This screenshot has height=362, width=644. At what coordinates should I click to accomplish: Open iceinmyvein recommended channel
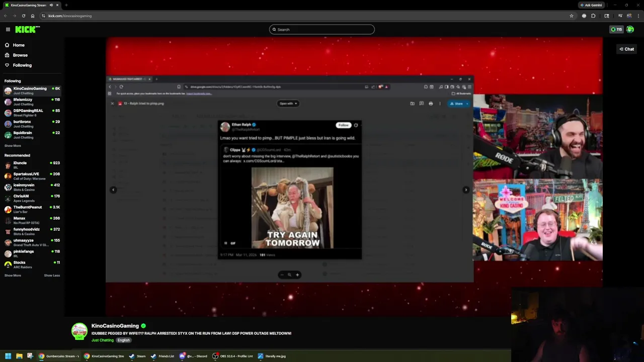[x=32, y=187]
